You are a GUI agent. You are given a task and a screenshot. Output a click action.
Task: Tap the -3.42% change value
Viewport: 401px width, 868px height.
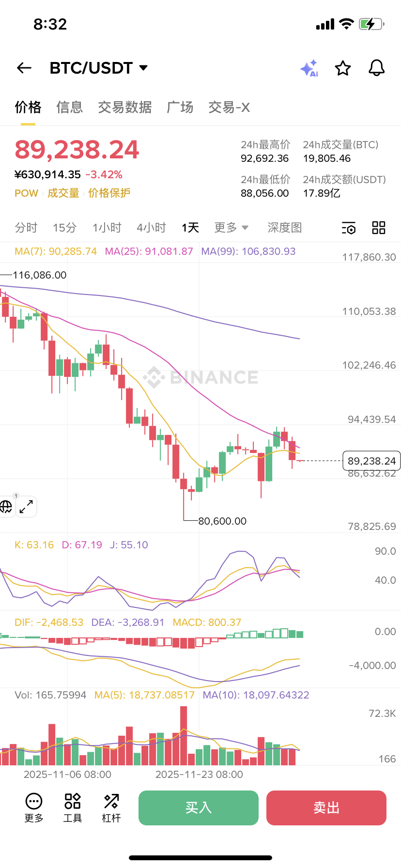[x=104, y=174]
